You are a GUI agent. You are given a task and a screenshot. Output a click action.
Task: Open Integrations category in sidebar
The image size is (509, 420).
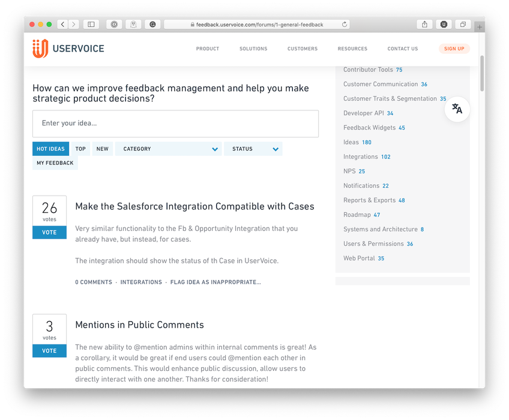[367, 157]
